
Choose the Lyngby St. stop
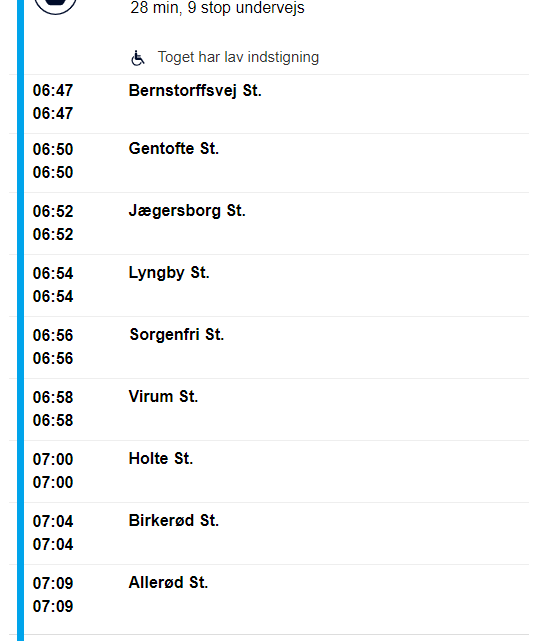[x=169, y=273]
